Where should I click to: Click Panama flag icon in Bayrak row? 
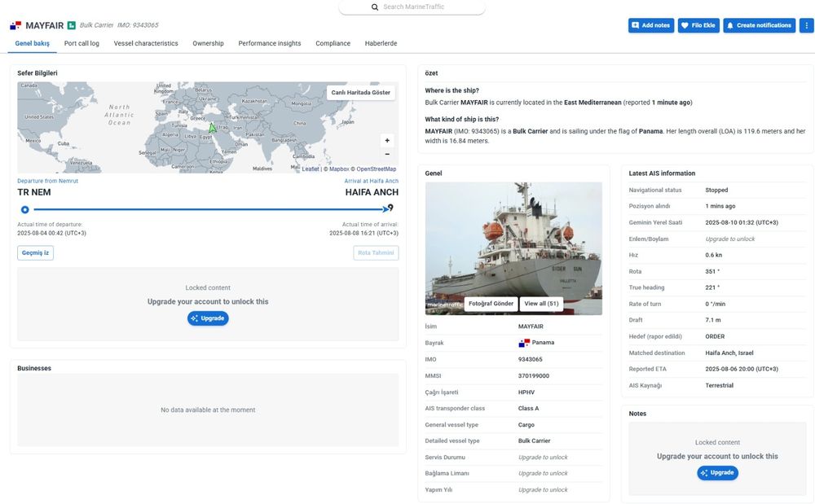[x=524, y=343]
